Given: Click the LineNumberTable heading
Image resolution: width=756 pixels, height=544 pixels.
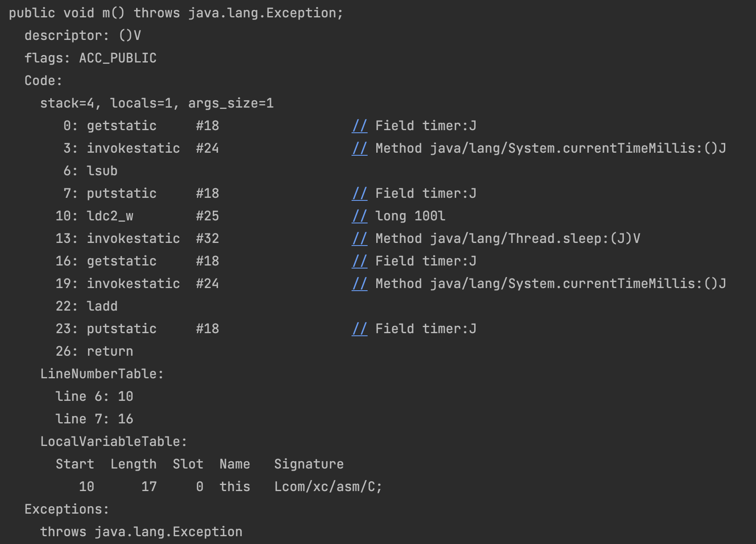Looking at the screenshot, I should 102,374.
